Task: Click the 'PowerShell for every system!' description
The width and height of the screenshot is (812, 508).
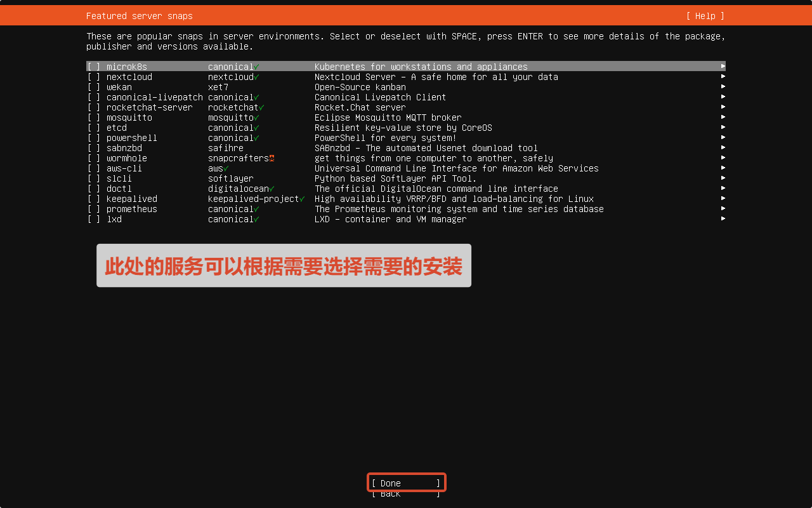Action: click(x=386, y=138)
